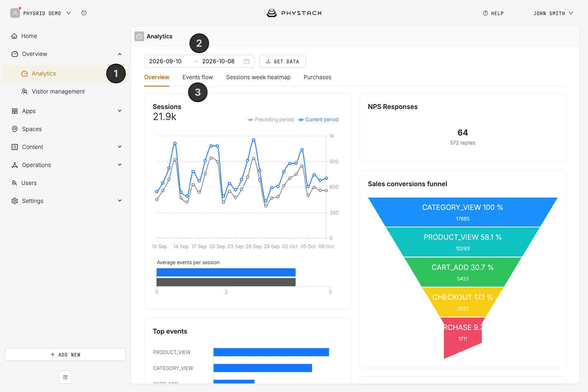Open the Phygrid Demo tenant dropdown arrow
This screenshot has width=588, height=392.
[x=69, y=13]
